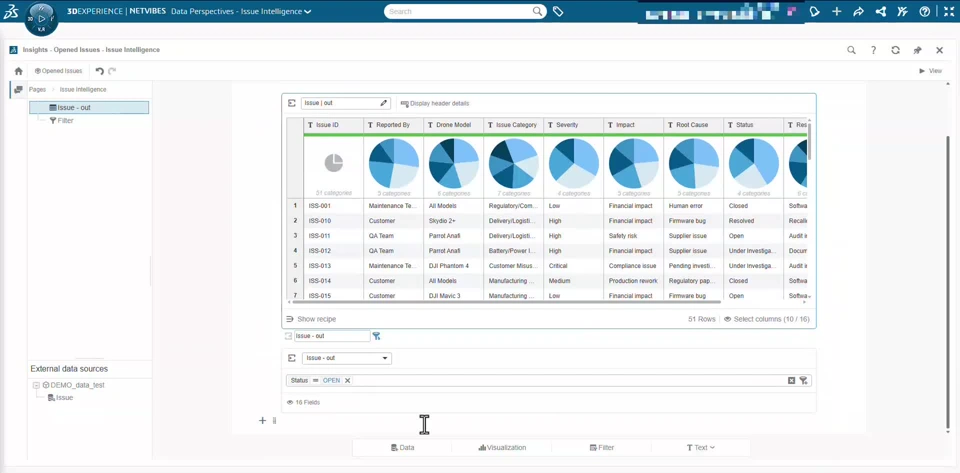This screenshot has width=960, height=473.
Task: Click the Status column pie chart
Action: pyautogui.click(x=754, y=163)
